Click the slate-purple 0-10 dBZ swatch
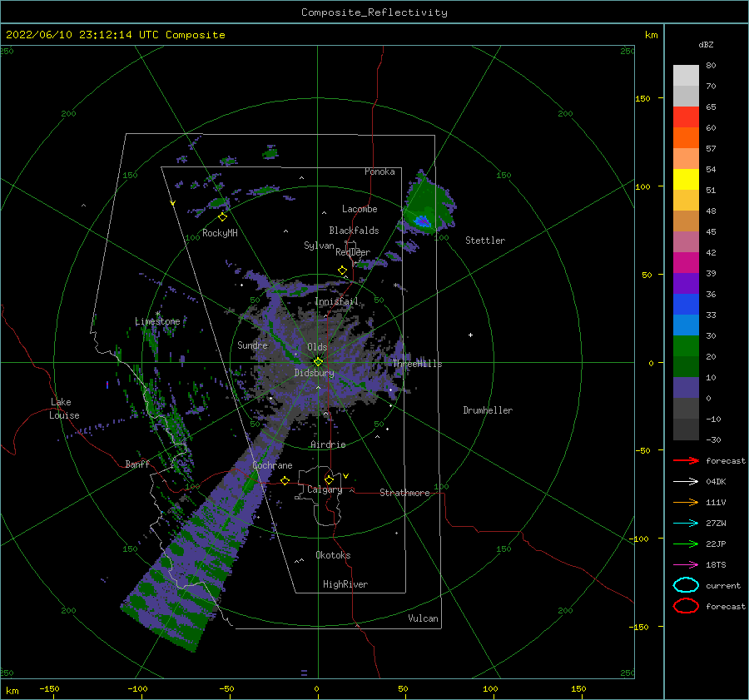Screen dimensions: 749x700 pyautogui.click(x=686, y=388)
